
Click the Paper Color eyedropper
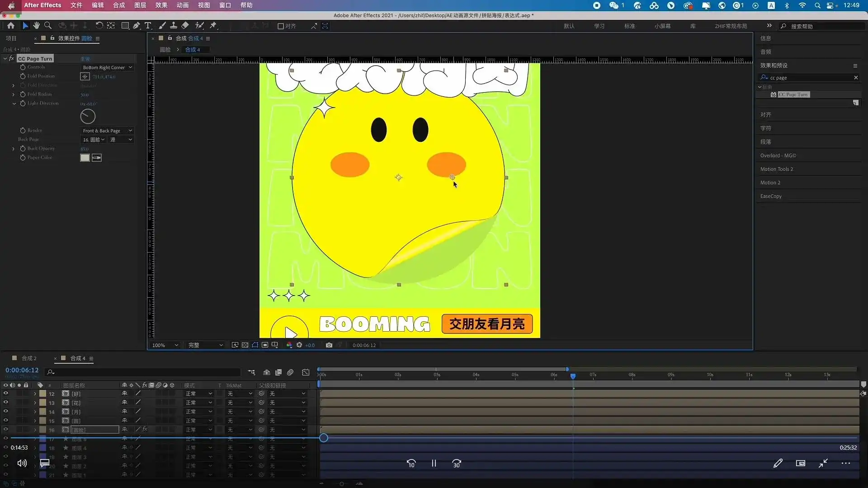[97, 158]
